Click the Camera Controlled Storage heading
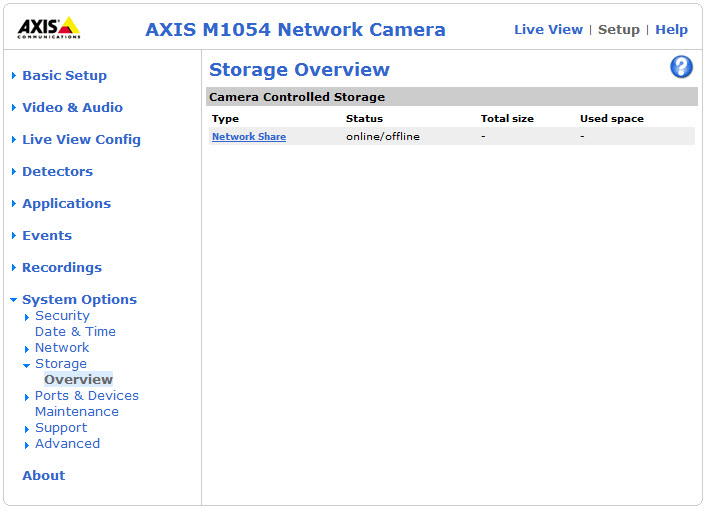Image resolution: width=706 pixels, height=511 pixels. coord(297,97)
